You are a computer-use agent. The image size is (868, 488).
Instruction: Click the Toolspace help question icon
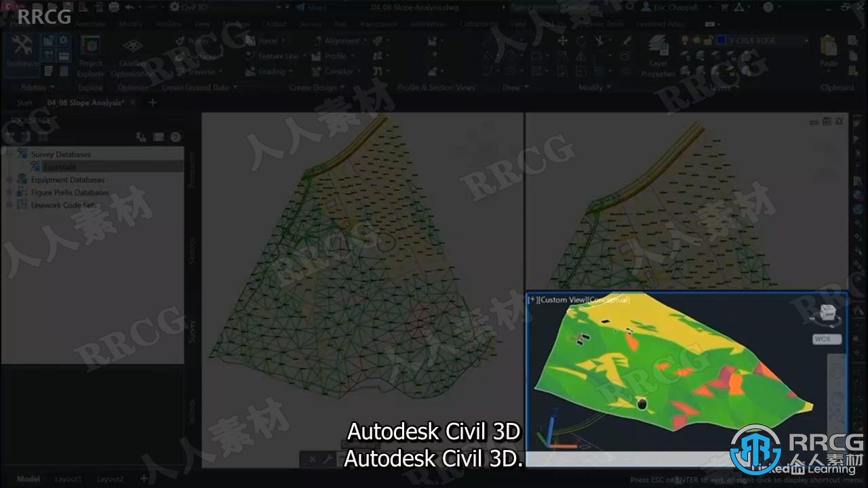pos(176,137)
